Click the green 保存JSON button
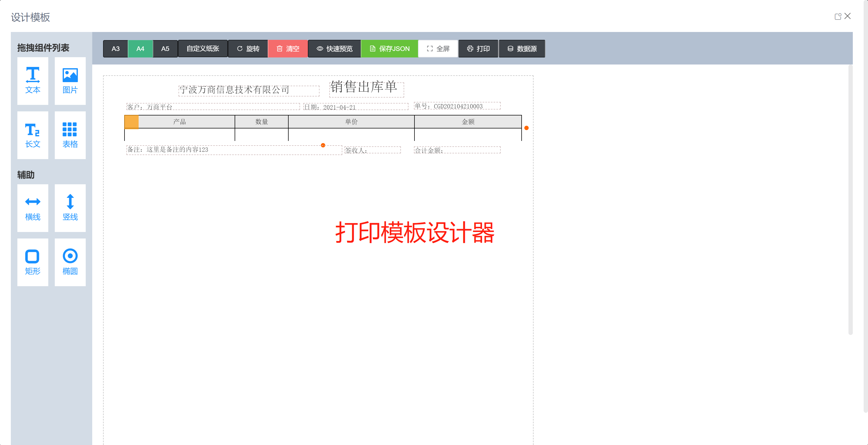This screenshot has height=445, width=868. coord(390,49)
